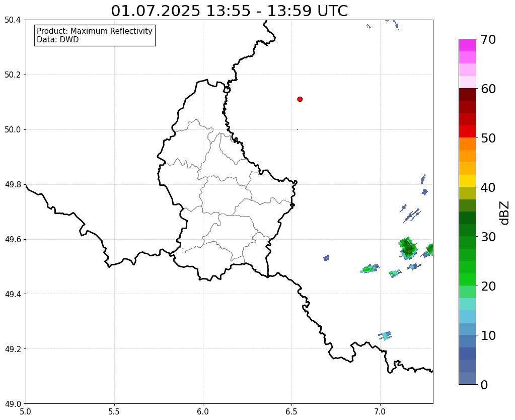Screen dimensions: 515x420
Task: Select the 70 tick on the colorbar
Action: pos(488,39)
